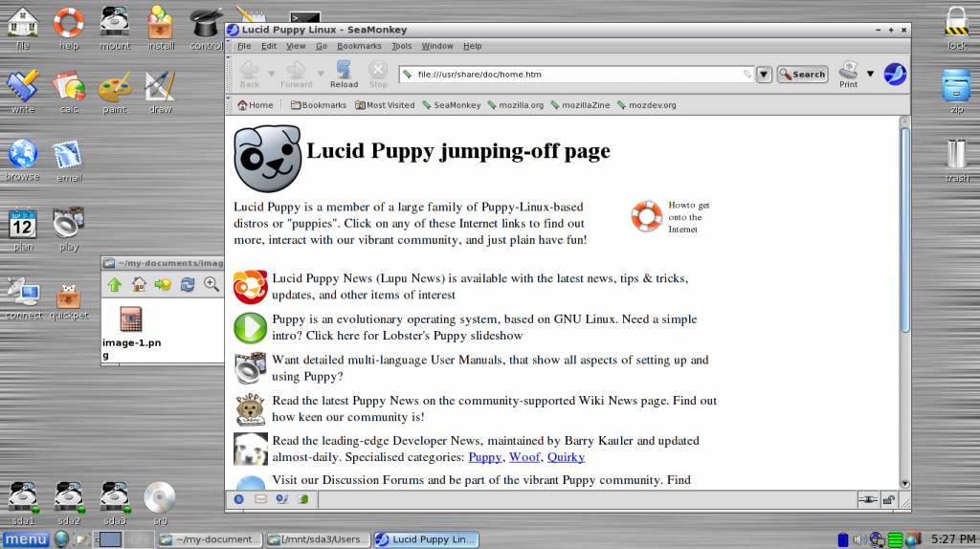The height and width of the screenshot is (549, 980).
Task: Click the Forward navigation button
Action: (297, 75)
